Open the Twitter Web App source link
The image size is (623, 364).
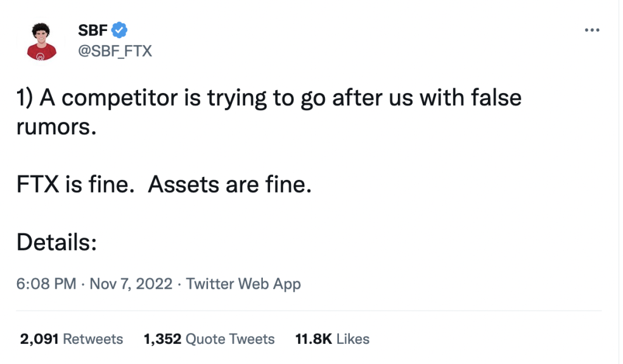(243, 284)
